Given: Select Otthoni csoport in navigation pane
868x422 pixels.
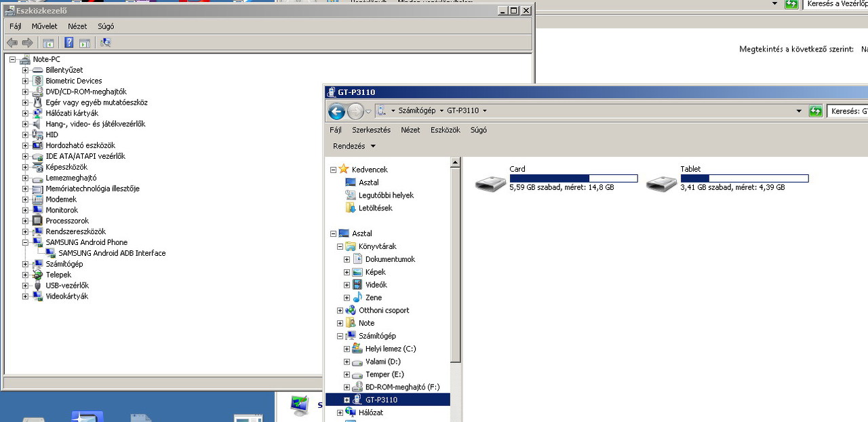Looking at the screenshot, I should tap(384, 310).
